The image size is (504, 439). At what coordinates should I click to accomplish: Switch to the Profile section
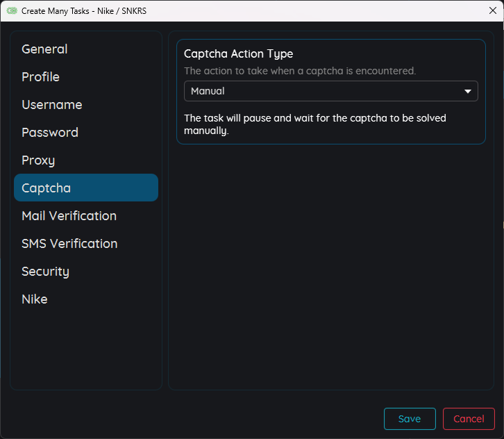pyautogui.click(x=40, y=77)
